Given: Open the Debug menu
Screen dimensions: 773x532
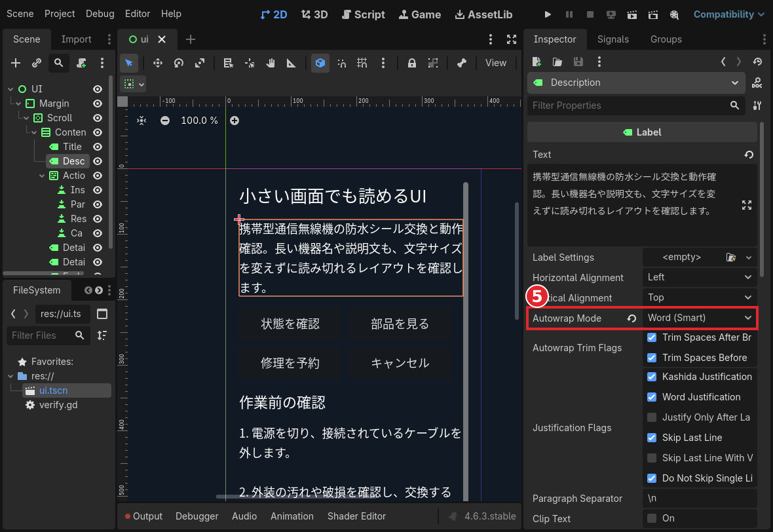Looking at the screenshot, I should pyautogui.click(x=100, y=14).
